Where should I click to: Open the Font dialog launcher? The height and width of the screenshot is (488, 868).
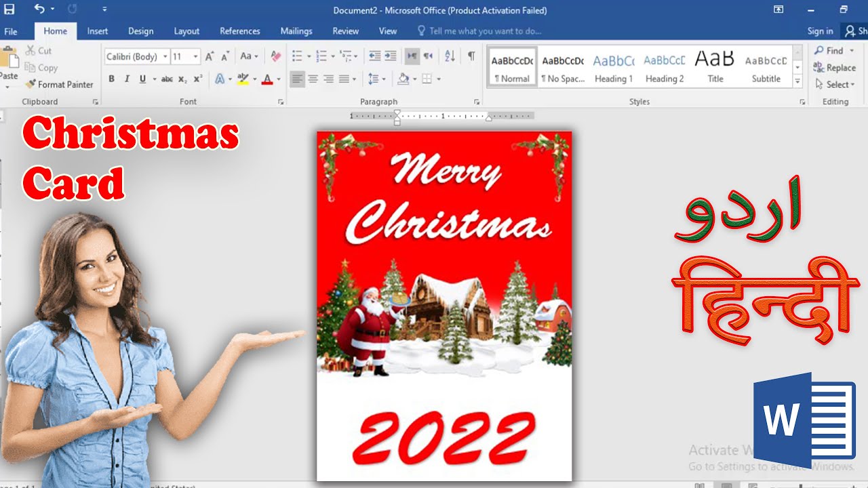coord(281,102)
